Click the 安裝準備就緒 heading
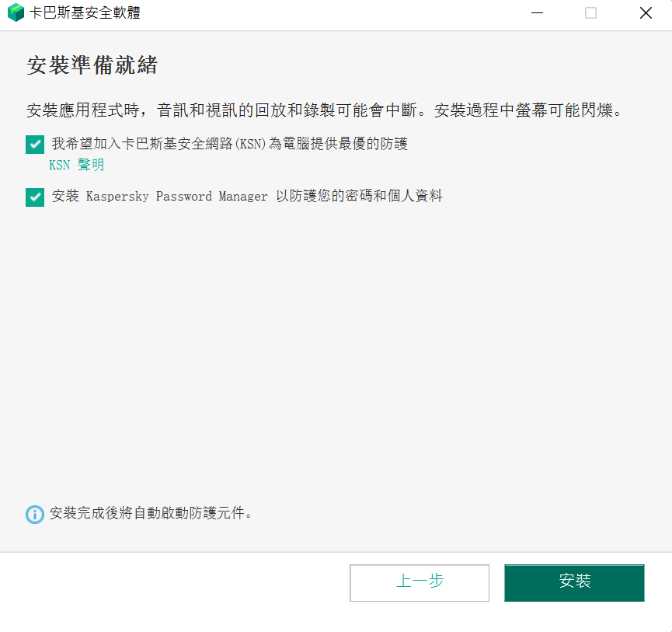Screen dimensions: 672x632 pos(92,65)
